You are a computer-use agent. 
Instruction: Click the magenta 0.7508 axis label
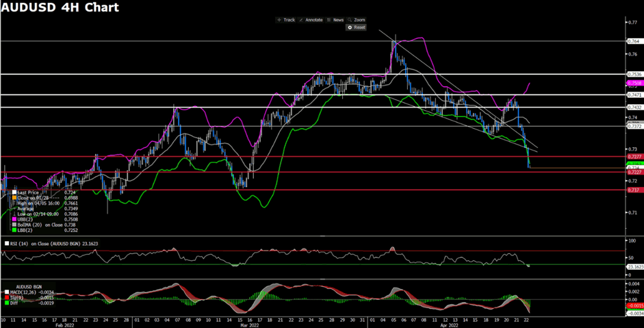tap(634, 83)
